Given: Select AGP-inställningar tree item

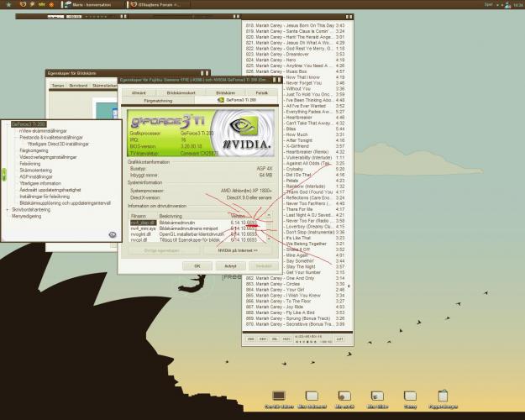Looking at the screenshot, I should (x=36, y=177).
